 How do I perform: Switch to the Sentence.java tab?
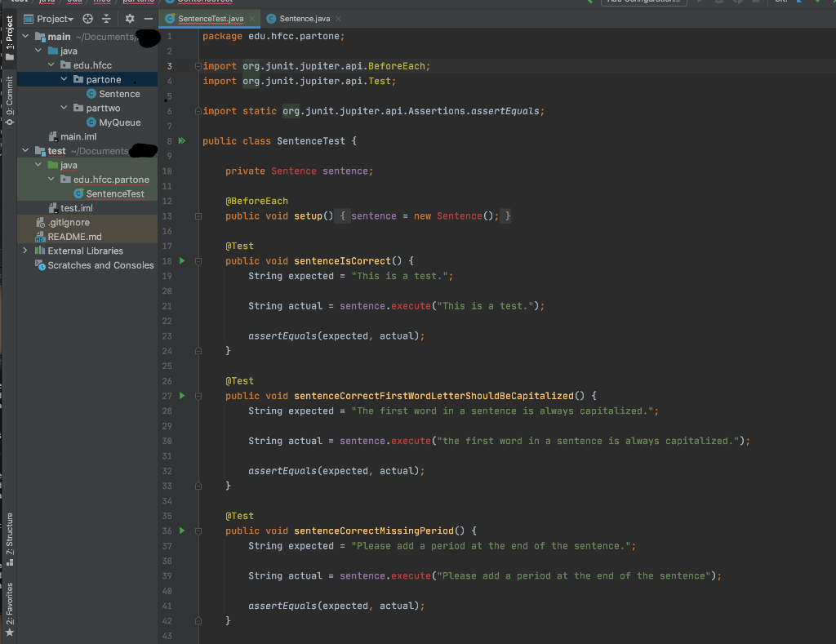(305, 19)
